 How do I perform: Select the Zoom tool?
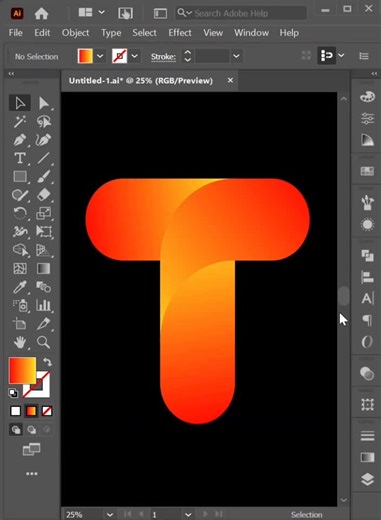pos(44,342)
